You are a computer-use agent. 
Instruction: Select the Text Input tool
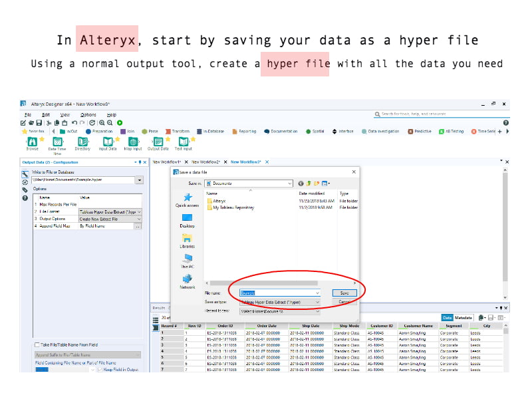pyautogui.click(x=183, y=142)
